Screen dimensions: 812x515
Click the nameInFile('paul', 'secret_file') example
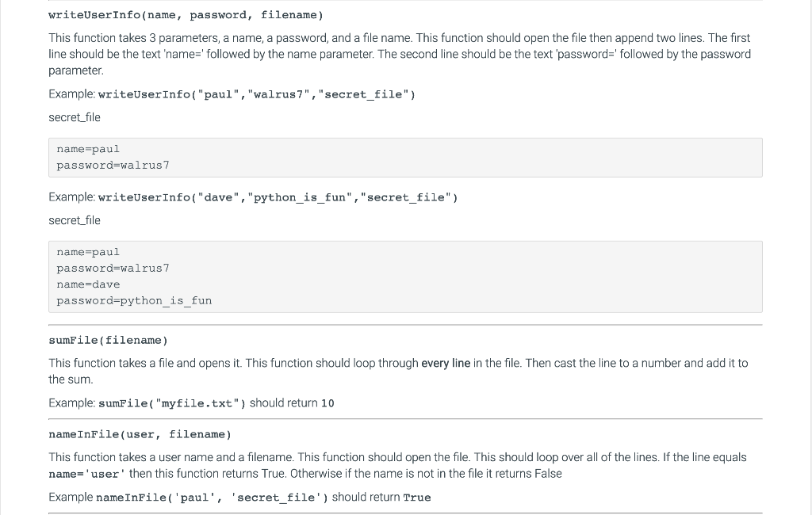pyautogui.click(x=213, y=498)
